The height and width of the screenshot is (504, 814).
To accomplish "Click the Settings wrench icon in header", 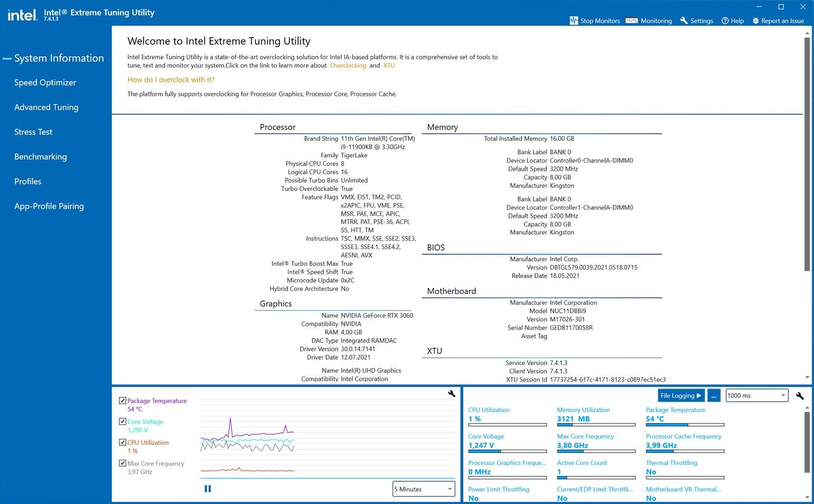I will coord(684,20).
